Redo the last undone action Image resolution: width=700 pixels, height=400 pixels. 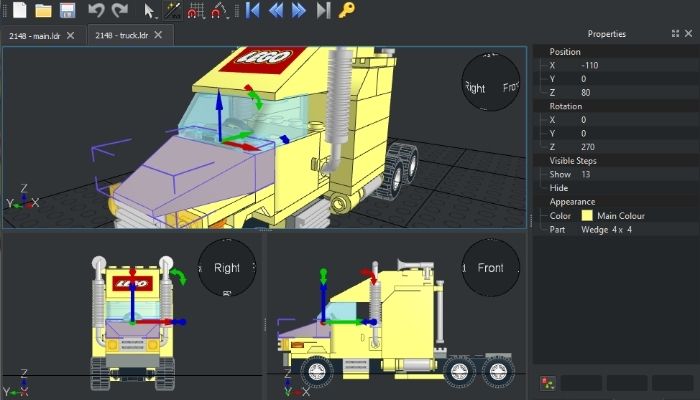[120, 11]
